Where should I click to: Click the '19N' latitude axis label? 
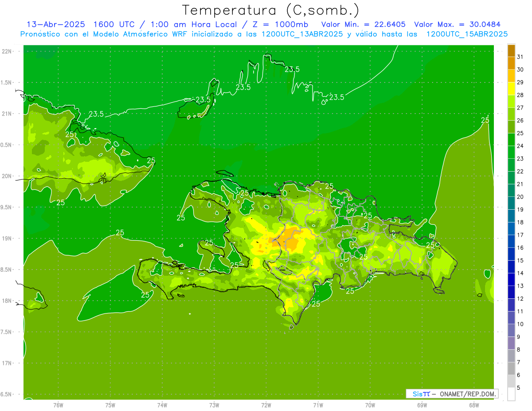8,239
